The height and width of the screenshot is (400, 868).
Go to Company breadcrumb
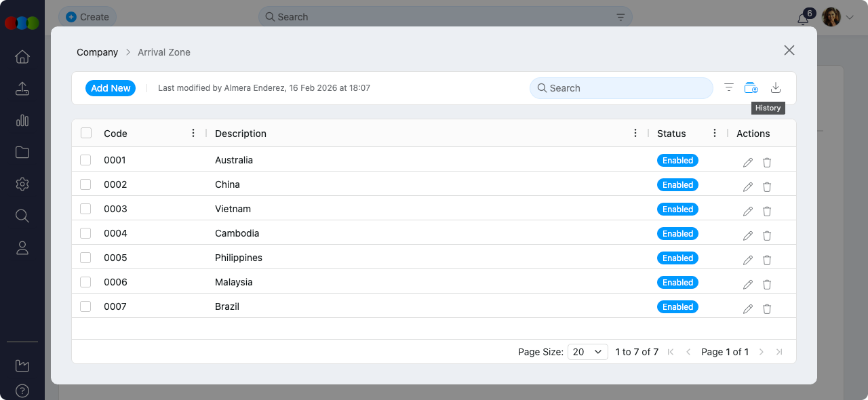97,52
